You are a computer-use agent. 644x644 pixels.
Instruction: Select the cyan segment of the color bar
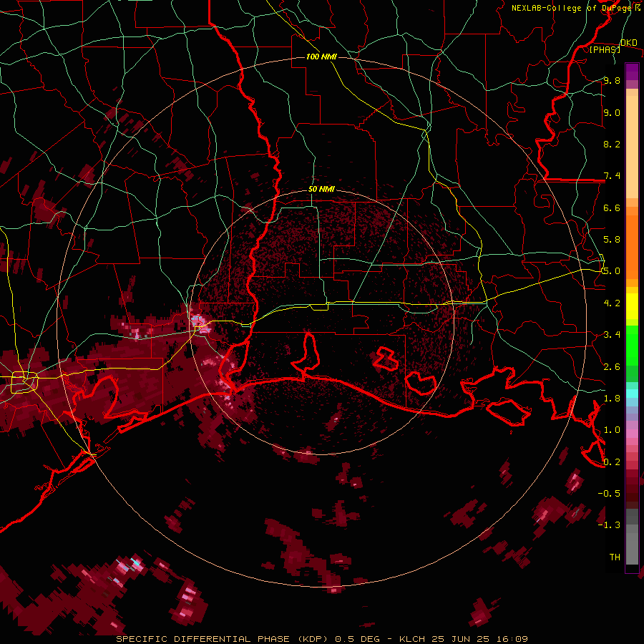632,393
